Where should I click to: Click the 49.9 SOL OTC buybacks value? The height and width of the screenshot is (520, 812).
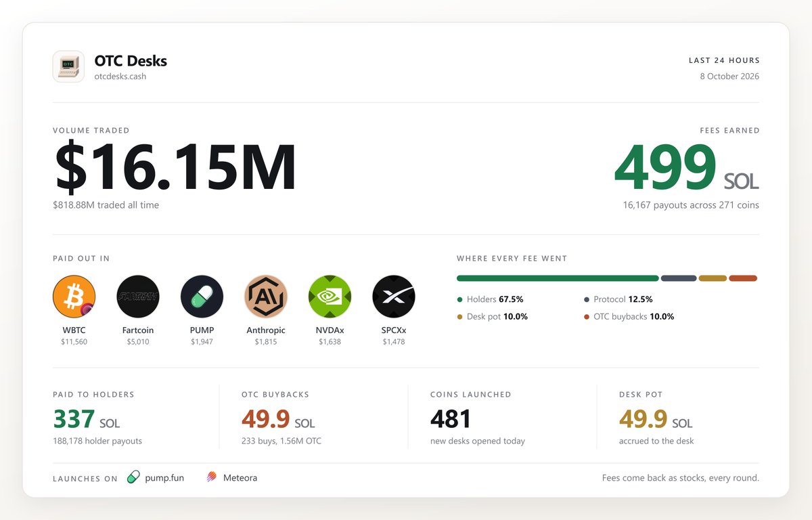point(278,420)
